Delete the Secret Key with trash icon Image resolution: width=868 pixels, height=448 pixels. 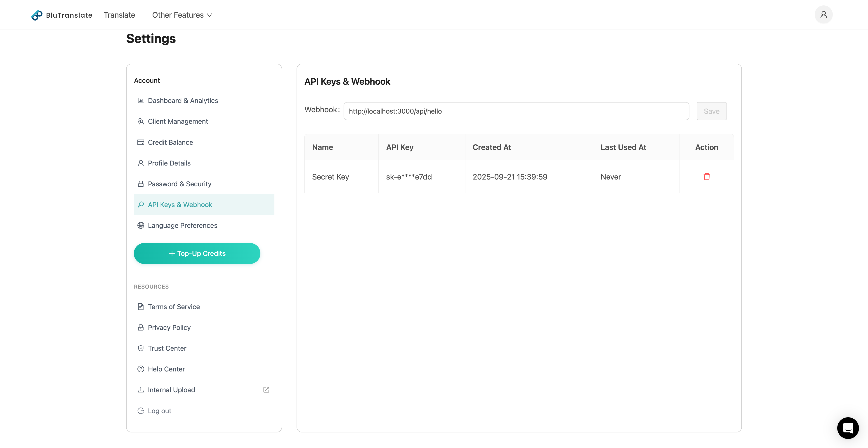pos(707,176)
